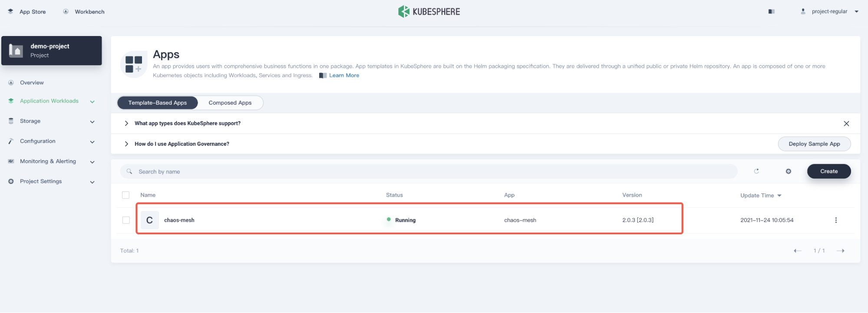The height and width of the screenshot is (313, 868).
Task: Select Template-Based Apps tab
Action: 158,103
